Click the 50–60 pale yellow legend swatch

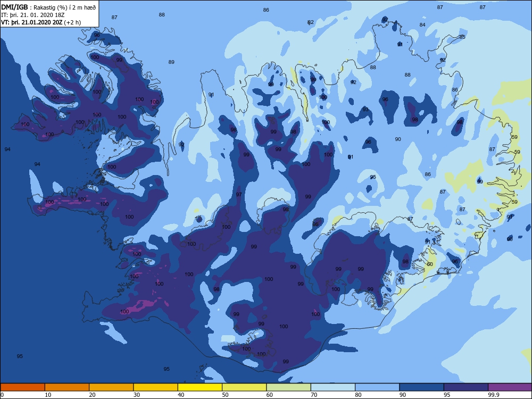click(x=244, y=387)
